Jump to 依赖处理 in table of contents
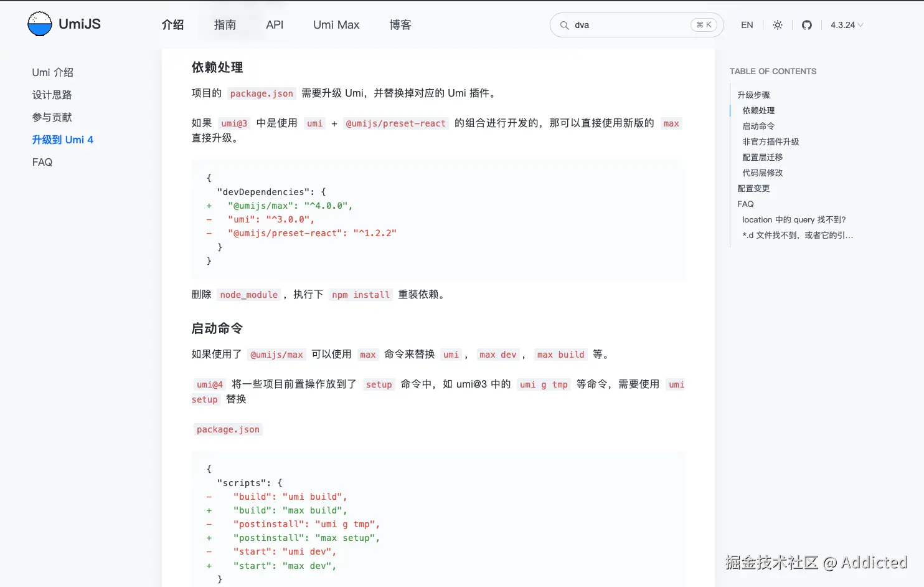 (758, 110)
